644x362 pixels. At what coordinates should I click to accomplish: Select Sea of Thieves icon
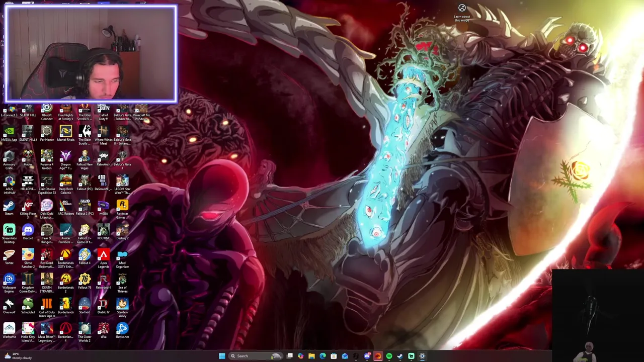point(122,283)
